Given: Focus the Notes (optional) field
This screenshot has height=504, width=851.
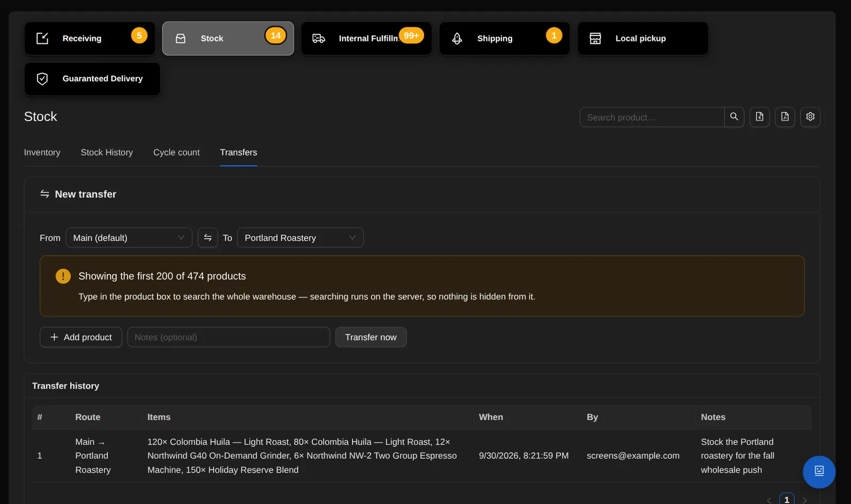Looking at the screenshot, I should [229, 337].
